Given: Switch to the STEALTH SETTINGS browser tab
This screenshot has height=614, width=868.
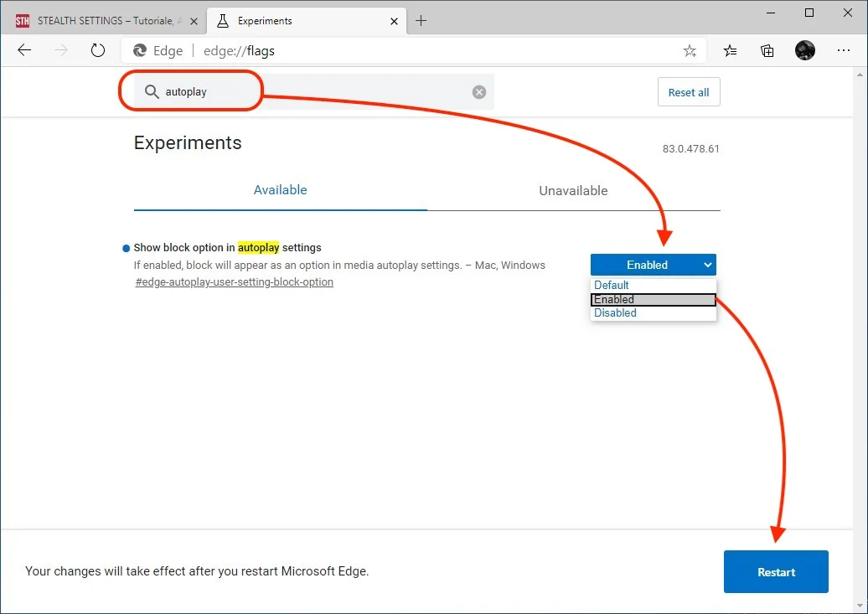Looking at the screenshot, I should 101,20.
